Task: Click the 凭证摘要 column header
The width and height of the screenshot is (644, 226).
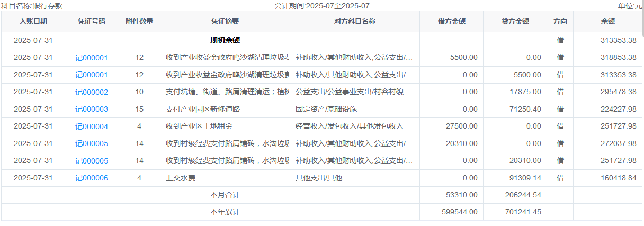Action: (x=225, y=22)
